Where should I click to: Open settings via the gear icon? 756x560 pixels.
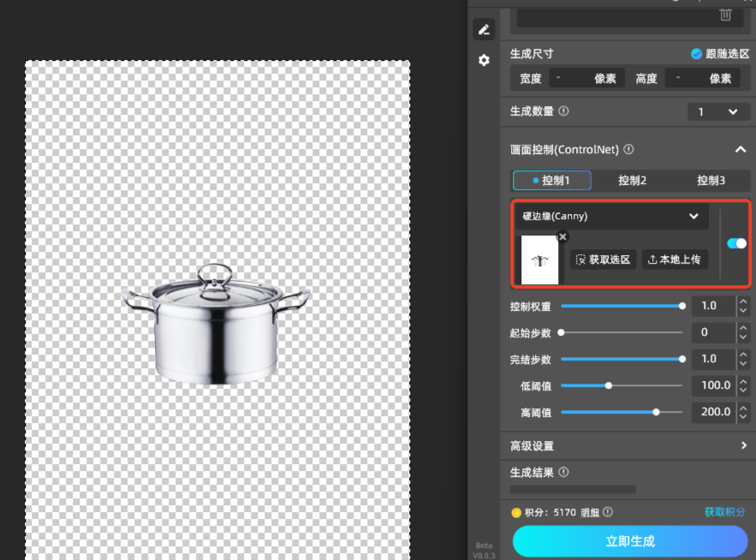[484, 61]
